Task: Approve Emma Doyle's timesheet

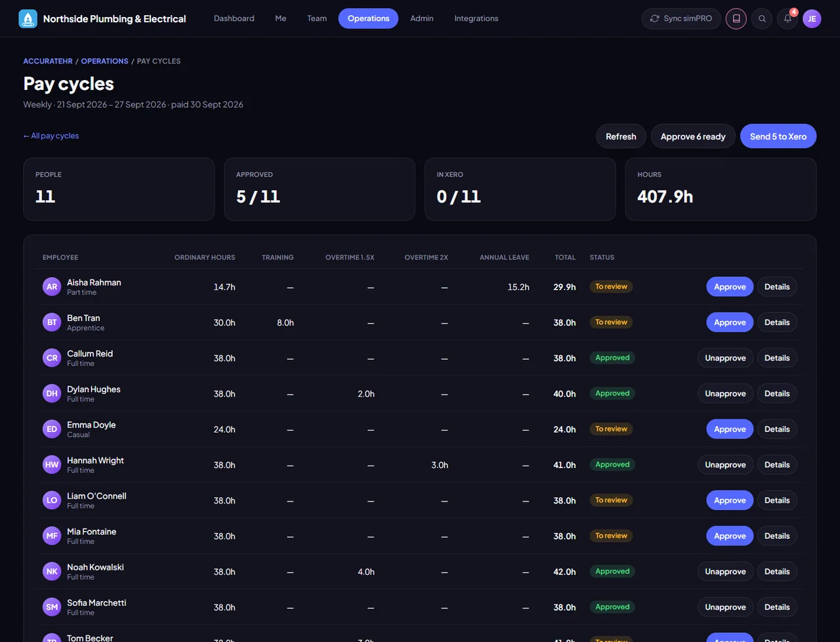Action: point(730,429)
